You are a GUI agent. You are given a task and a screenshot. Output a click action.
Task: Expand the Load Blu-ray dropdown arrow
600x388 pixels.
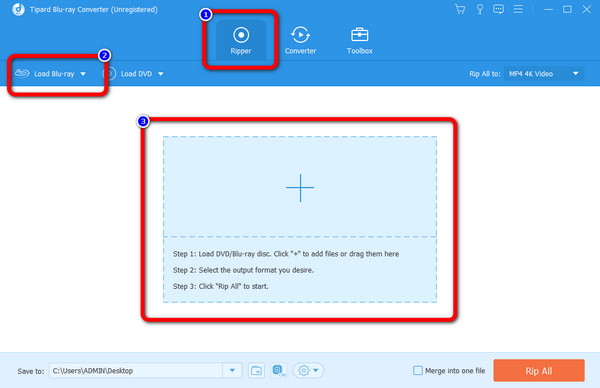pyautogui.click(x=83, y=74)
